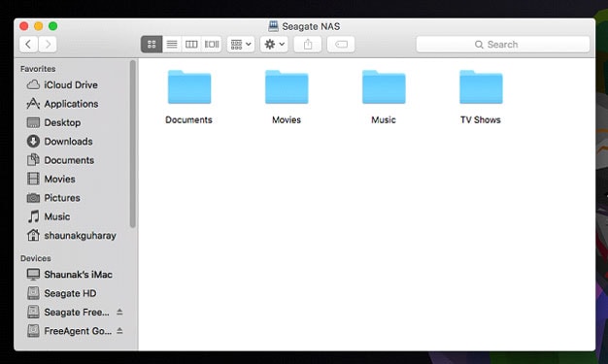
Task: Focus the Search field
Action: coord(503,45)
